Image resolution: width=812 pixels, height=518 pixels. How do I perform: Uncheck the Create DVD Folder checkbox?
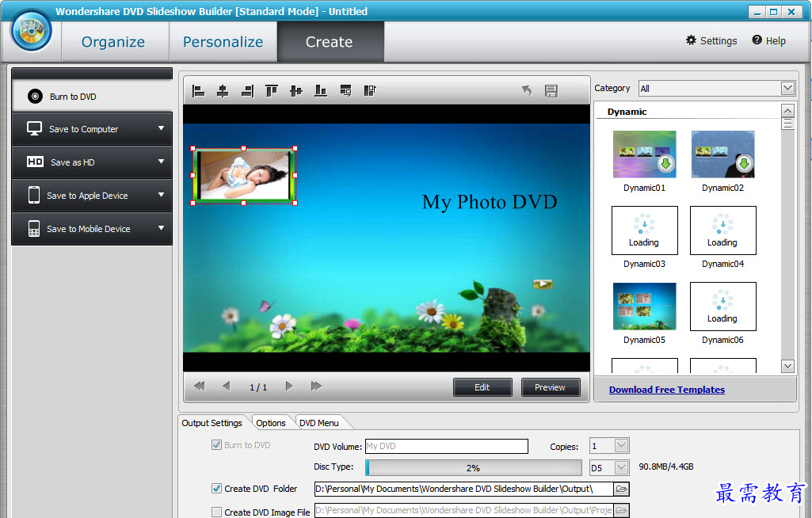pyautogui.click(x=217, y=489)
